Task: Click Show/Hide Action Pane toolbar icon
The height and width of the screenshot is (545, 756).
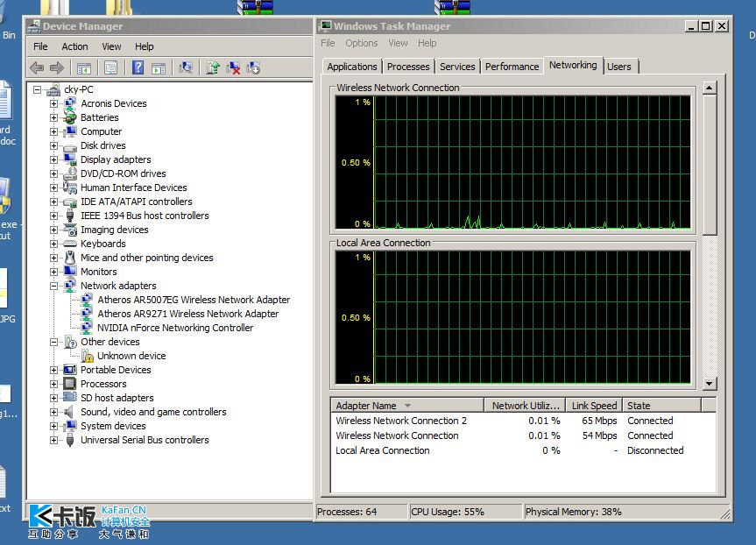Action: tap(159, 68)
